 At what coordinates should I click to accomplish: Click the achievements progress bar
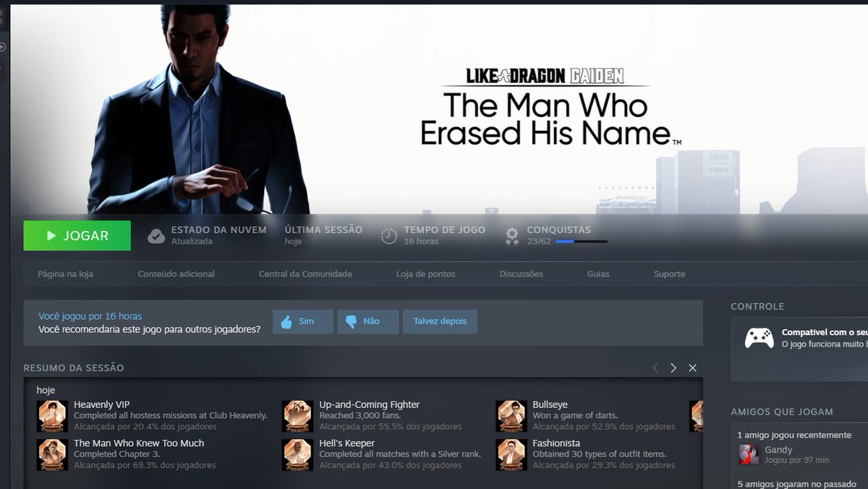[582, 242]
